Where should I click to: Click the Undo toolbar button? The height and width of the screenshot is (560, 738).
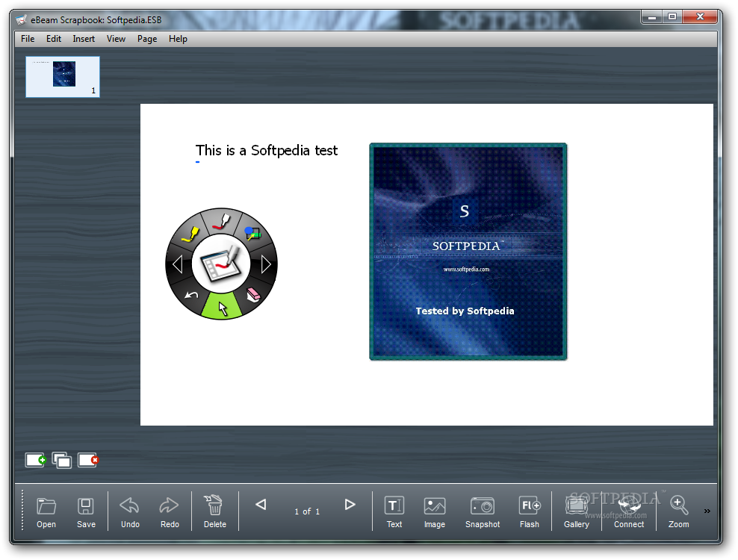[x=130, y=512]
